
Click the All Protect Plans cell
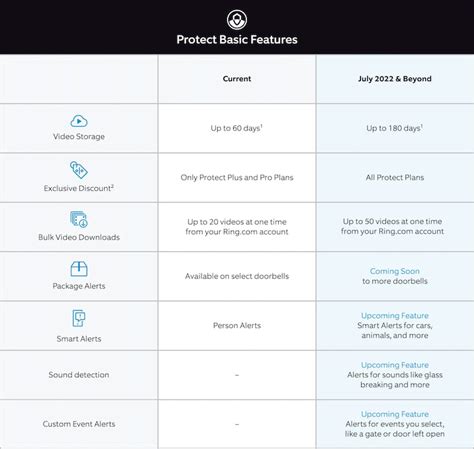(x=395, y=177)
